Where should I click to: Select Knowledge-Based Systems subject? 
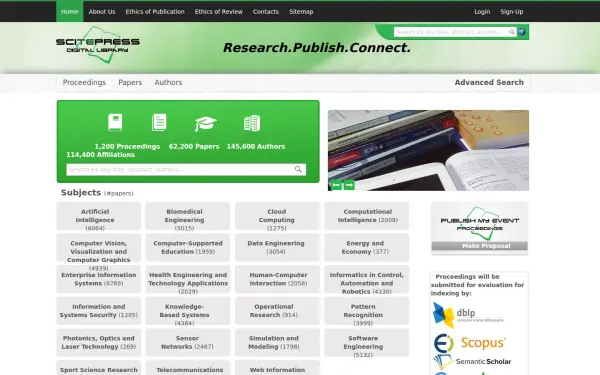coord(188,311)
